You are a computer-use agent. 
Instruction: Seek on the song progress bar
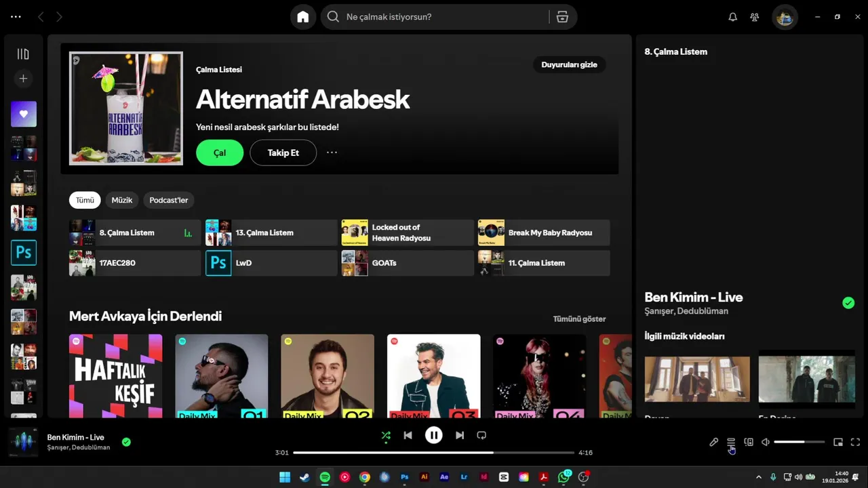(434, 452)
